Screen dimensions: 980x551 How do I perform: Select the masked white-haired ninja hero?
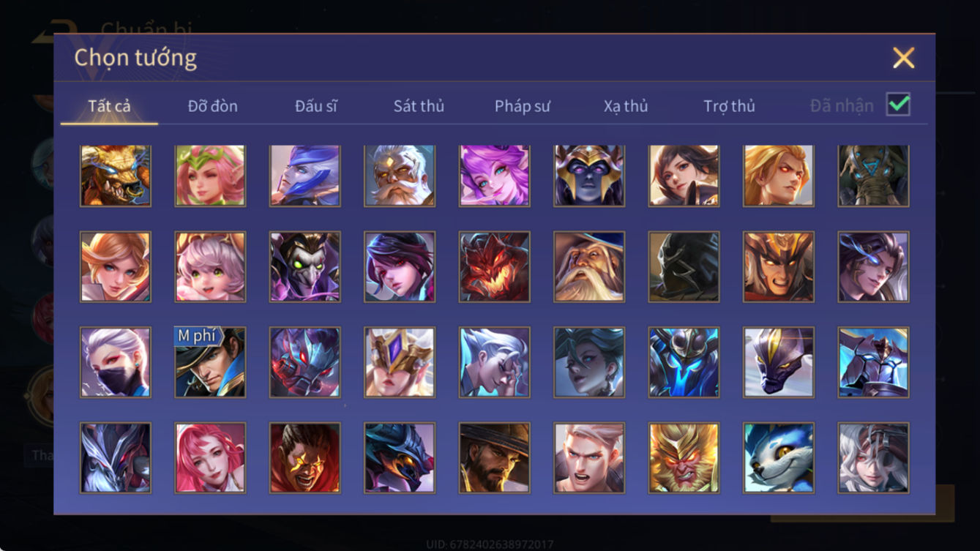(x=116, y=362)
